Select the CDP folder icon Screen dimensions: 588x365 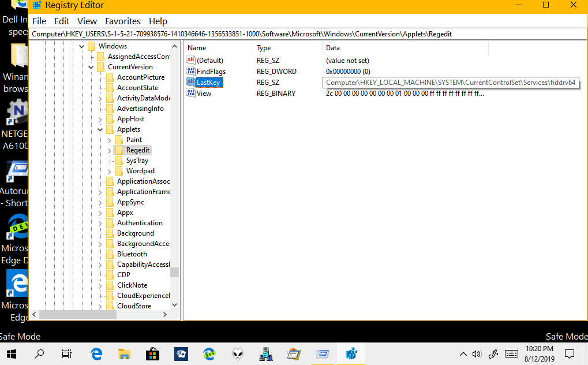(110, 275)
